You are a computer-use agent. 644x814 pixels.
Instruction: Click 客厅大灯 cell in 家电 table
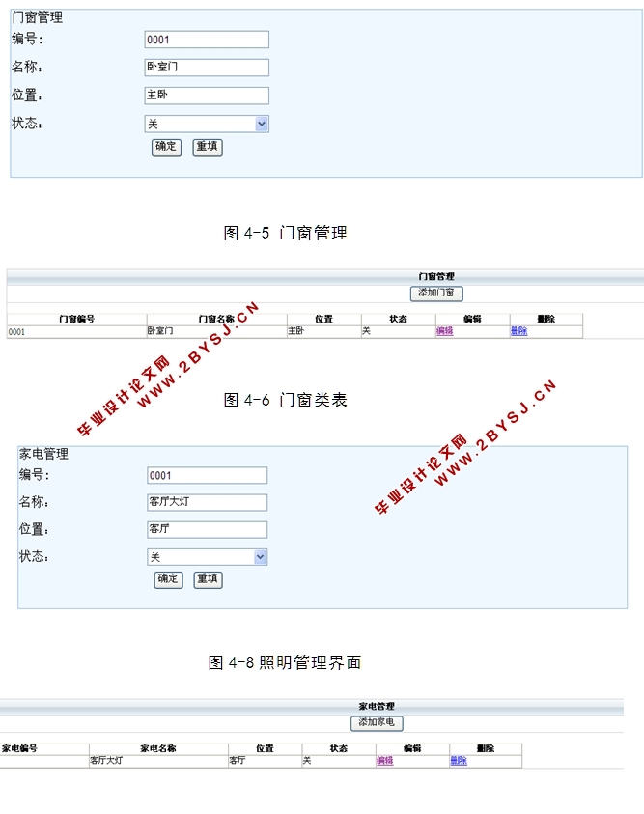158,761
